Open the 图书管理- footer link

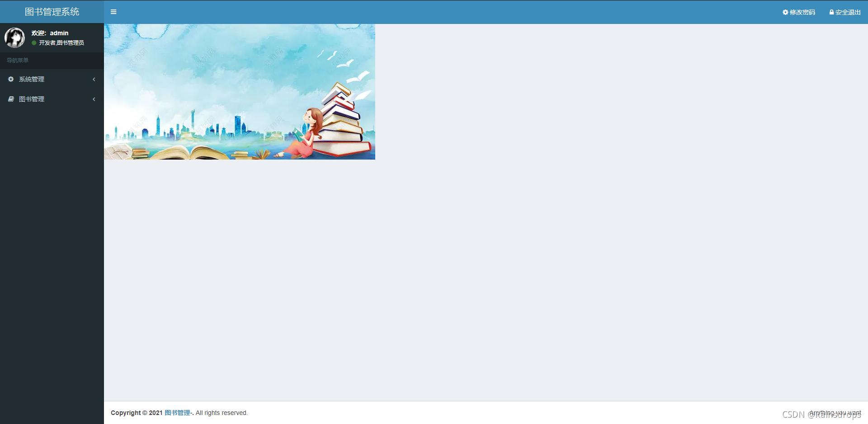178,413
